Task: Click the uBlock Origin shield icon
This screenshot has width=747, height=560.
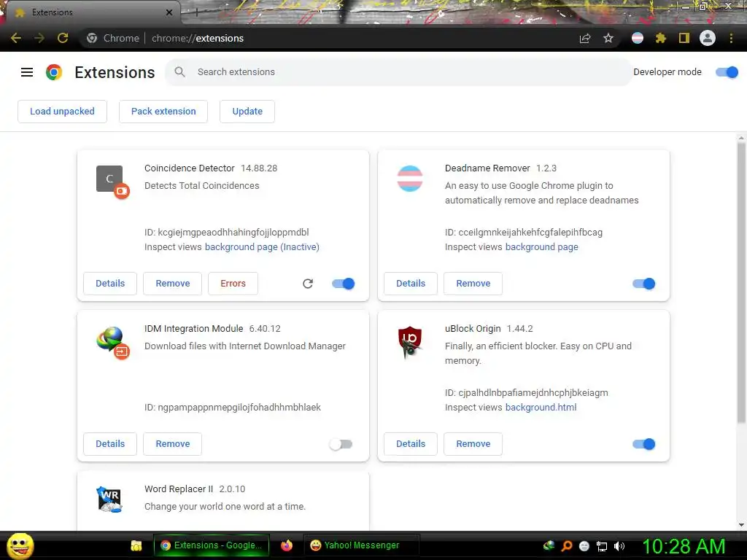Action: 410,342
